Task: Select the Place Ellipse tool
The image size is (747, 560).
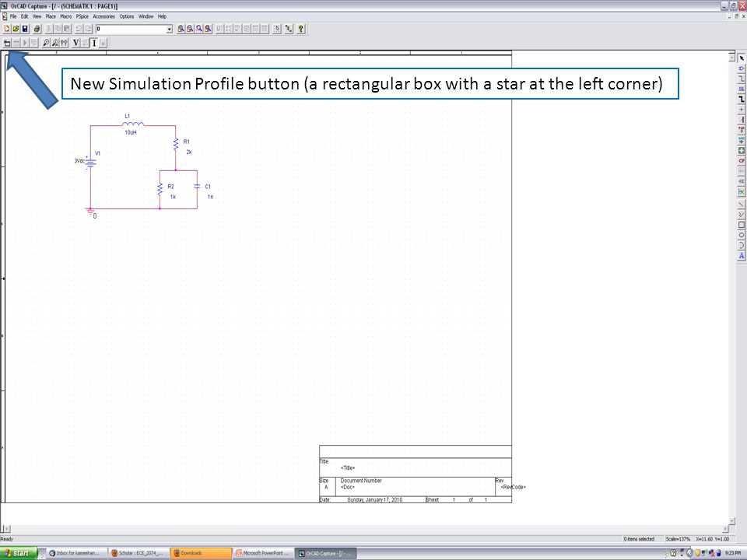Action: pos(742,235)
